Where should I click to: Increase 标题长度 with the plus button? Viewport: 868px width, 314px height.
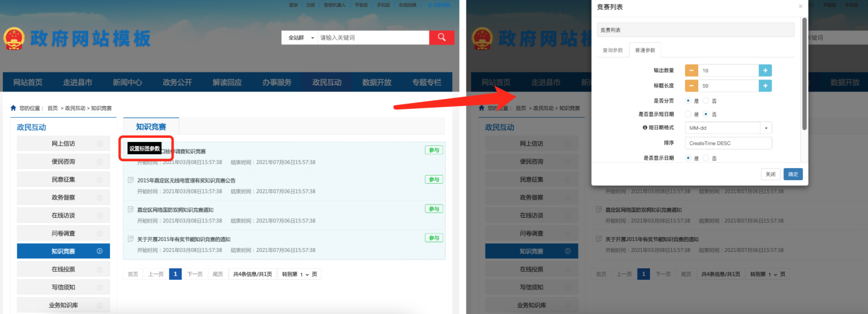765,86
